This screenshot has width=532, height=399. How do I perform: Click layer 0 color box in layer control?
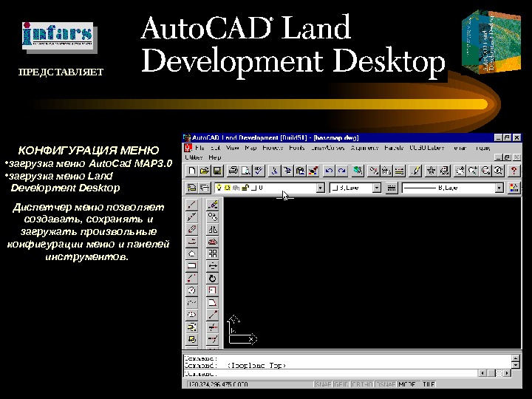point(253,188)
